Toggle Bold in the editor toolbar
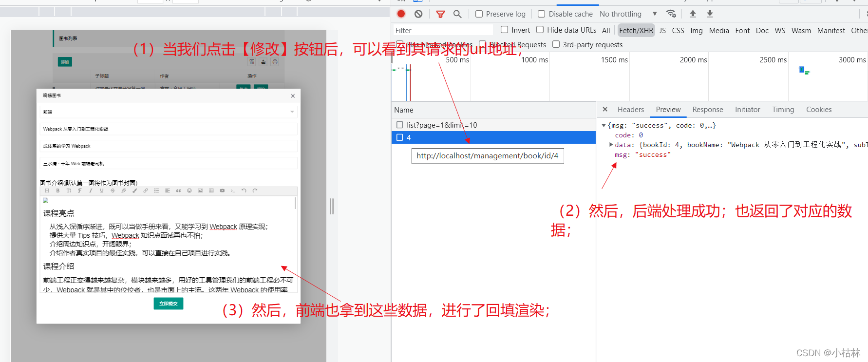Screen dimensions: 868x362 point(58,191)
